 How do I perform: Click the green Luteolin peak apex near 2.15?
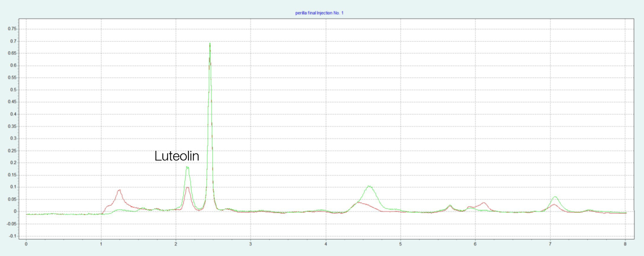[x=187, y=167]
